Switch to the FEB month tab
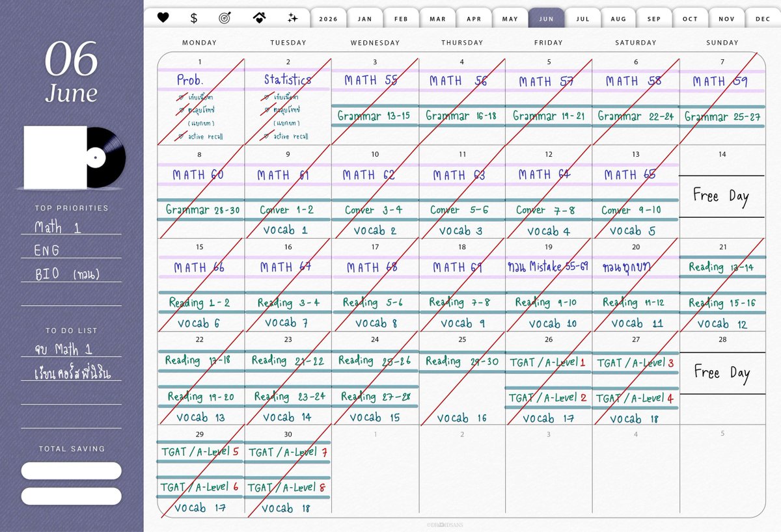This screenshot has height=532, width=781. pos(402,19)
